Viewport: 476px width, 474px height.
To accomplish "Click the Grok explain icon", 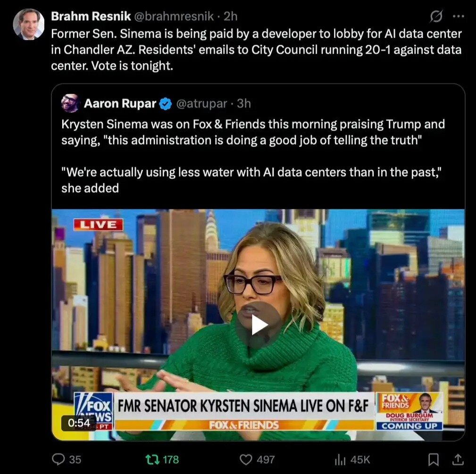I will tap(436, 17).
